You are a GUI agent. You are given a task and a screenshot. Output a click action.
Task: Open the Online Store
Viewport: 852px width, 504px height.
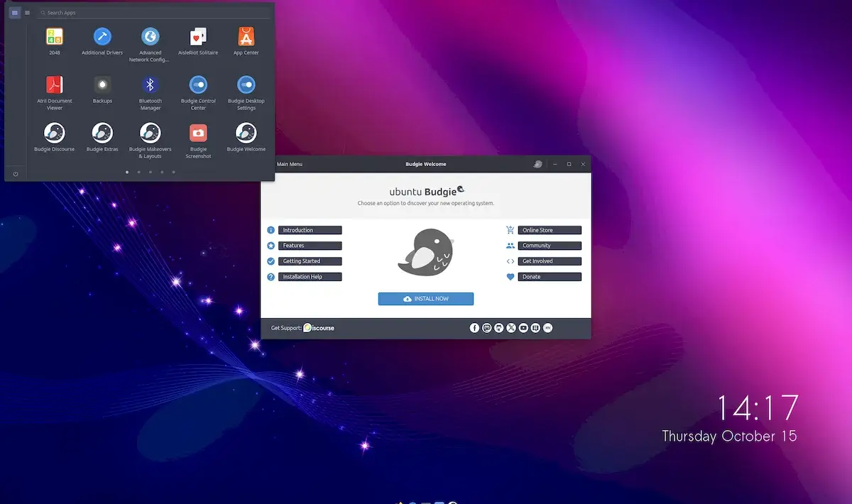[550, 230]
